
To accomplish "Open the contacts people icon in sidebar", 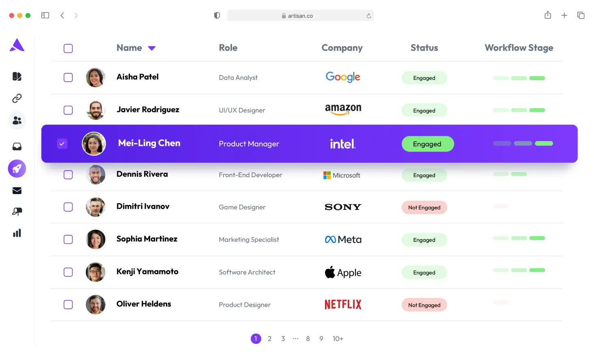I will click(17, 120).
